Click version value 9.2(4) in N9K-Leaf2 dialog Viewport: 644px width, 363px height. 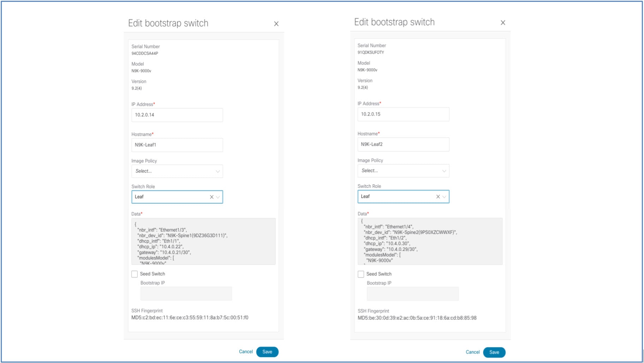point(363,88)
